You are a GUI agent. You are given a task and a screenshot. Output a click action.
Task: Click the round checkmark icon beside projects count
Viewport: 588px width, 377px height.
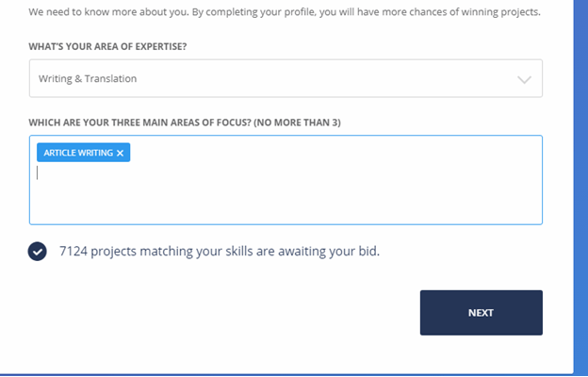tap(37, 252)
